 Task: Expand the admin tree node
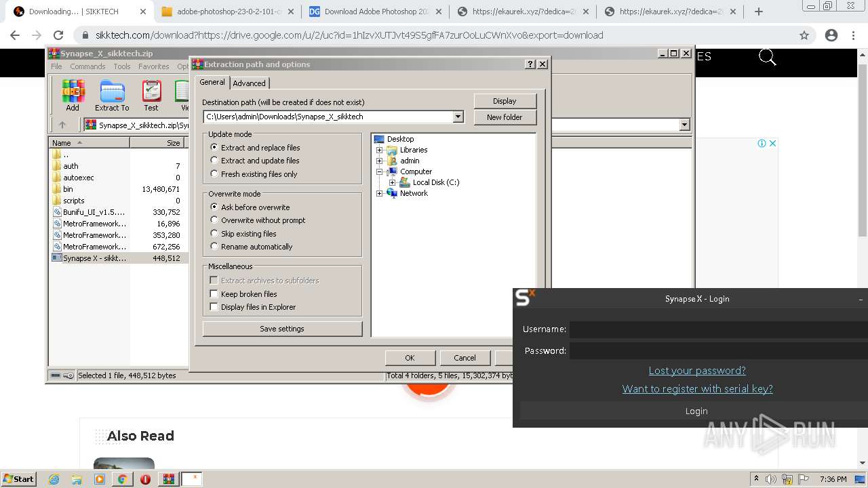[x=380, y=161]
